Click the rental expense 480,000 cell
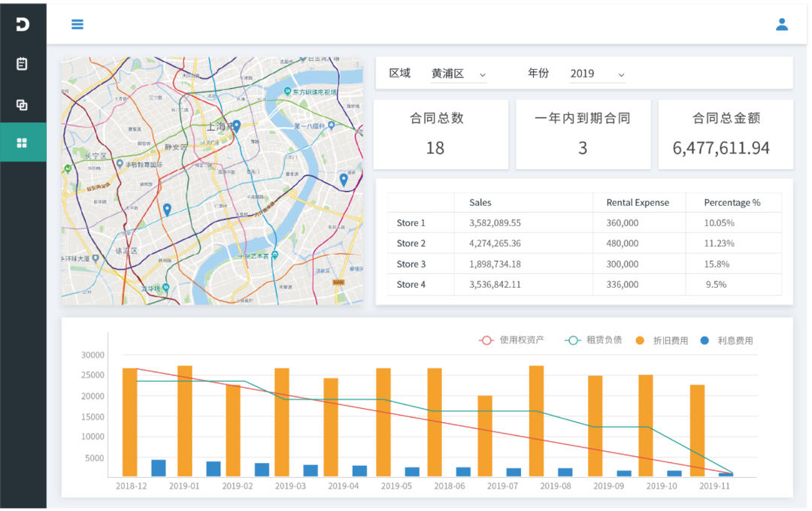 coord(623,243)
